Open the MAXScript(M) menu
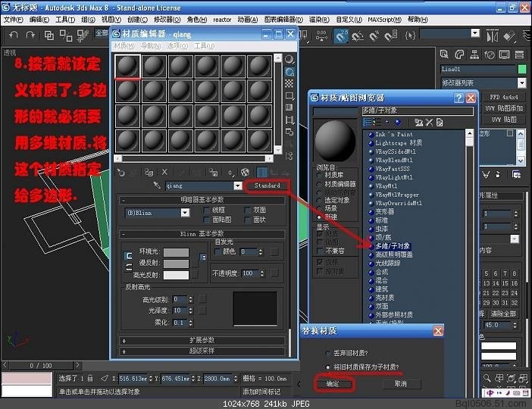 [384, 20]
